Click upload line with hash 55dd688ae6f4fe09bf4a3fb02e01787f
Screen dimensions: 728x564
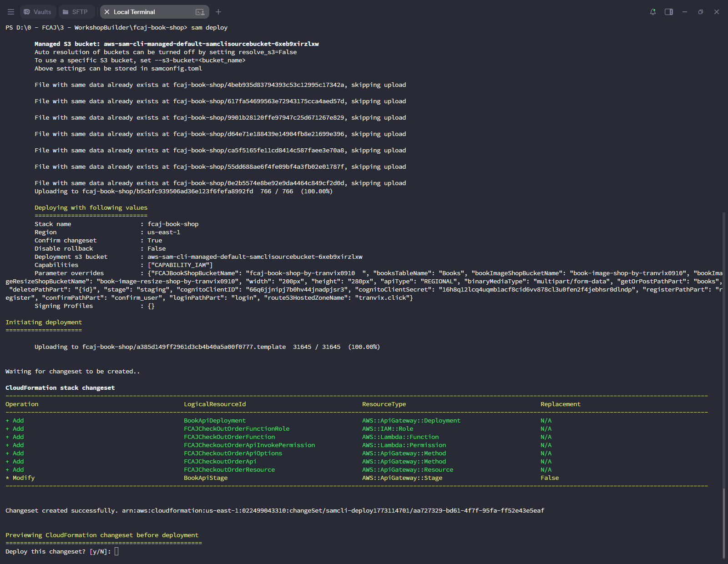(x=220, y=167)
